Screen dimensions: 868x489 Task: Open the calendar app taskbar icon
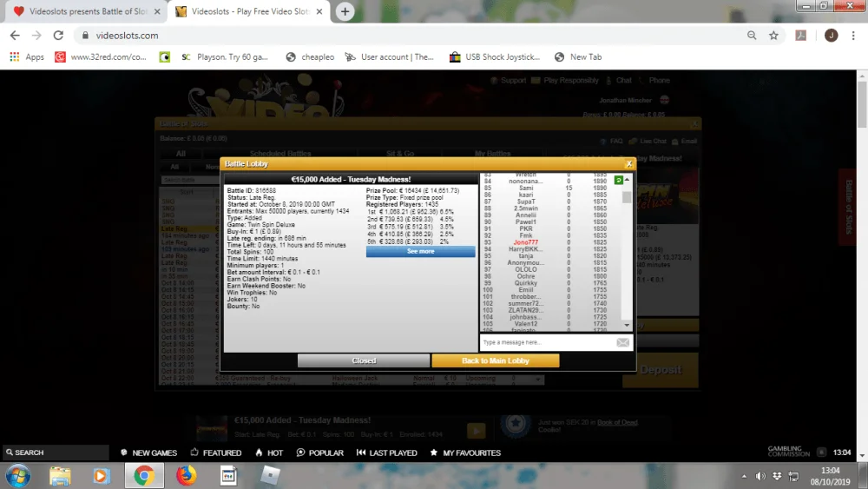(228, 476)
